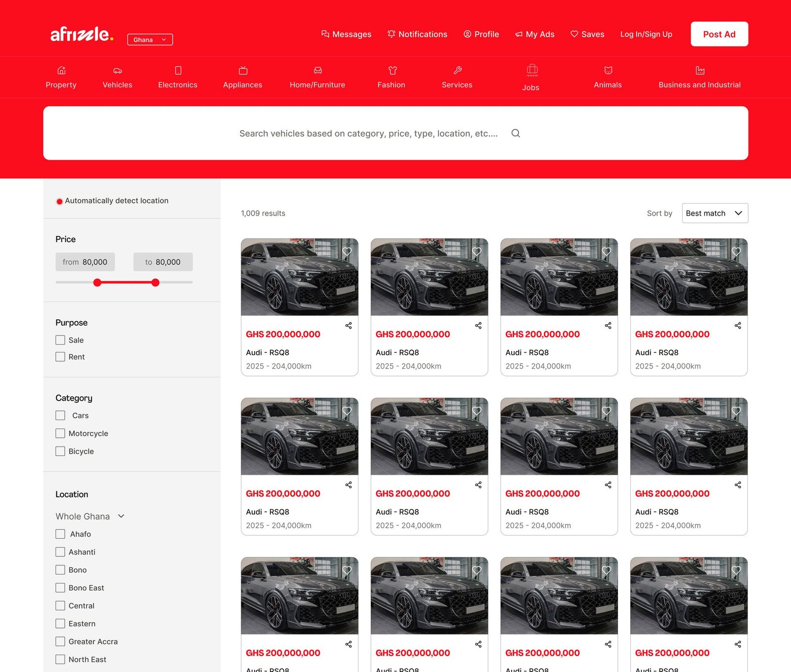Share the first listing in second row
The height and width of the screenshot is (672, 791).
(349, 485)
